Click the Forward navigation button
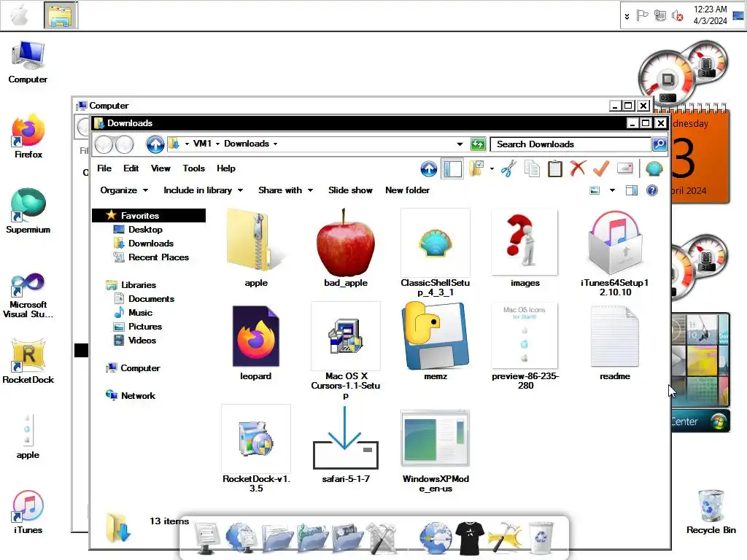The height and width of the screenshot is (560, 747). click(124, 145)
